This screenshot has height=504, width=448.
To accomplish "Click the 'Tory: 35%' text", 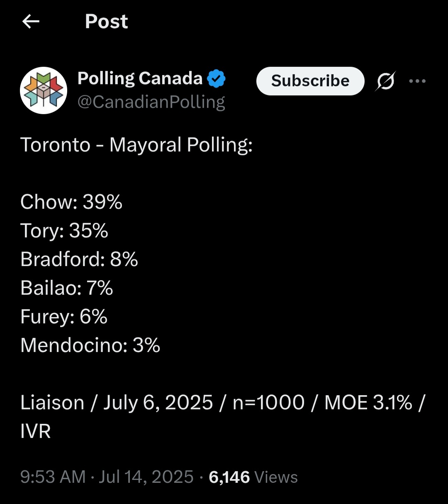I will (64, 231).
